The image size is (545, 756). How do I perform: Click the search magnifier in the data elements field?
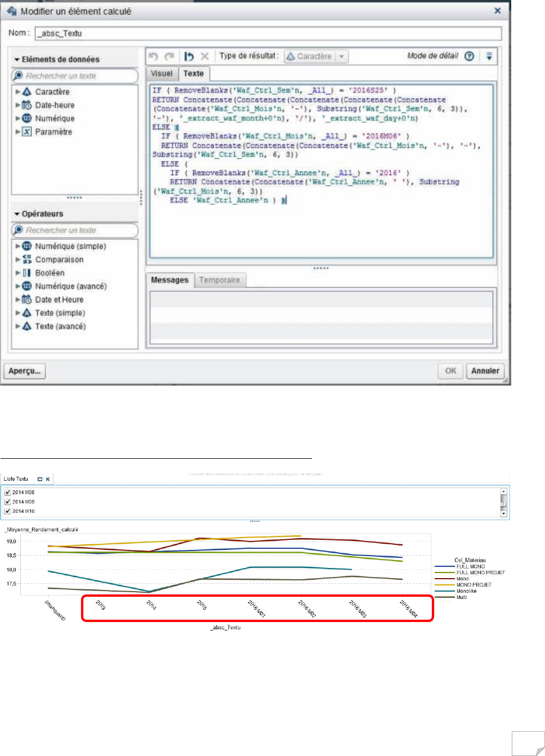[x=19, y=75]
